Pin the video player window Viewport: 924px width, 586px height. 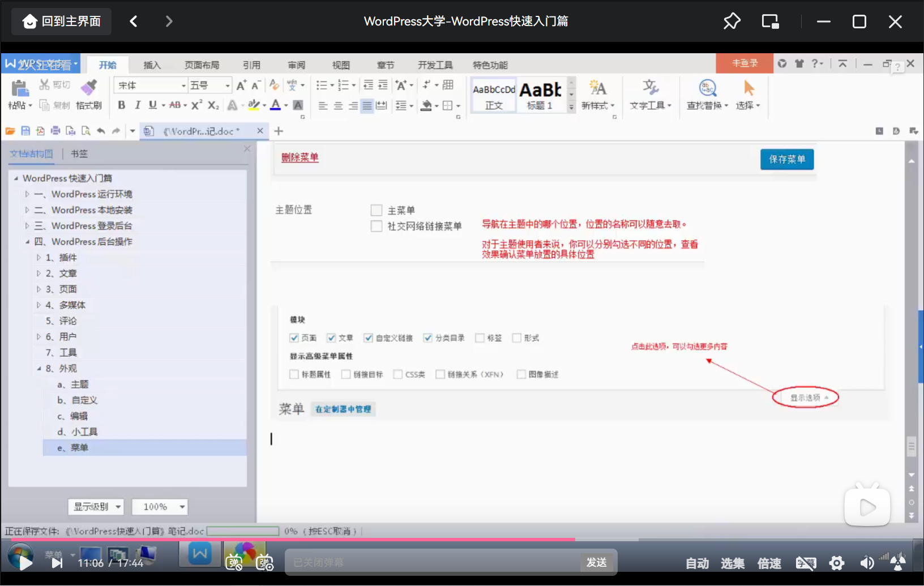731,22
